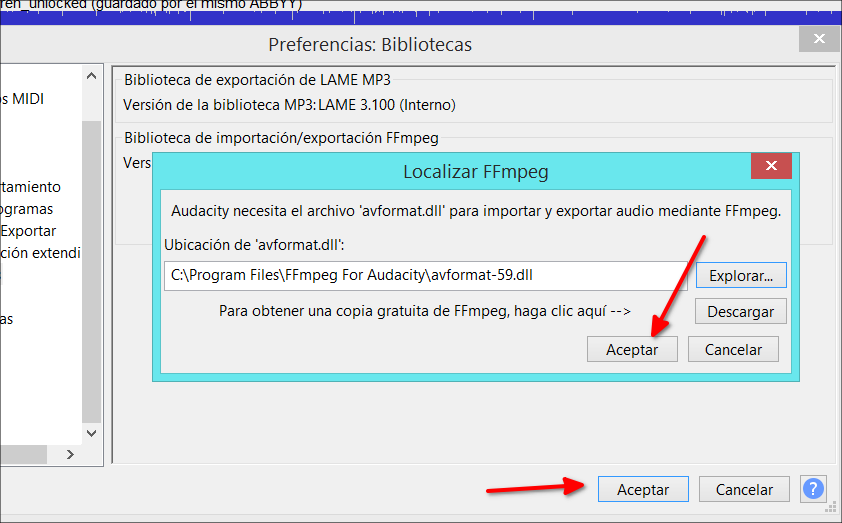Viewport: 842px width, 523px height.
Task: Click the 'Audacity necesita el archivo' message text
Action: click(476, 211)
